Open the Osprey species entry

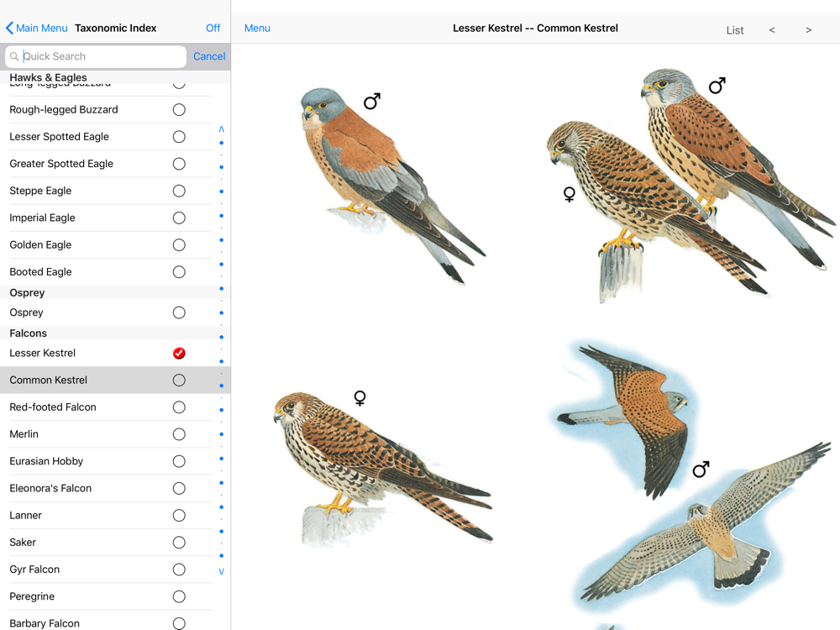(26, 312)
